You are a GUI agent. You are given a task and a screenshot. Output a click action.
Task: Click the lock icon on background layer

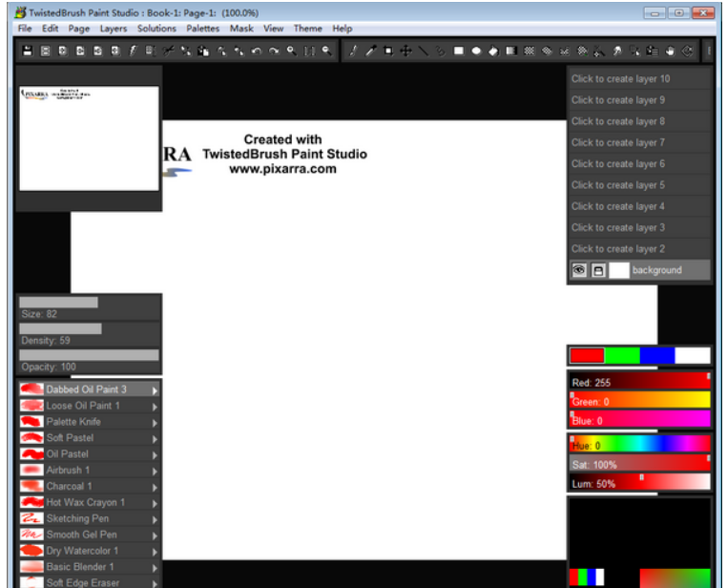point(598,270)
